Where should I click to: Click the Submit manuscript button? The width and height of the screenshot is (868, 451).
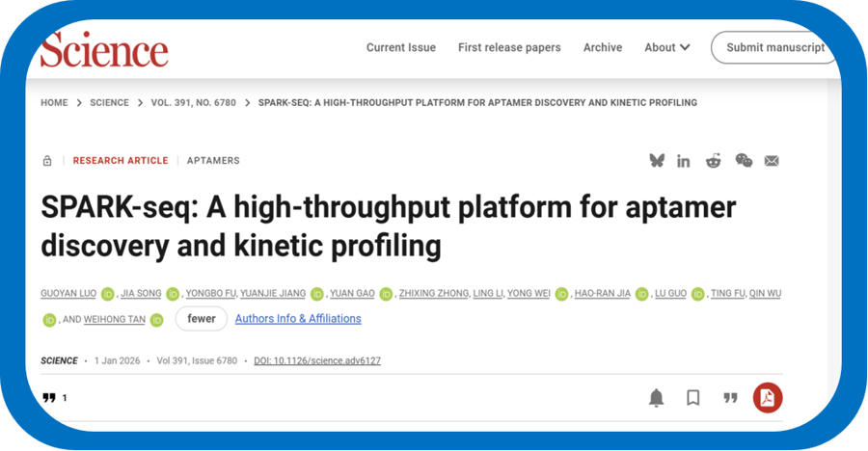774,47
